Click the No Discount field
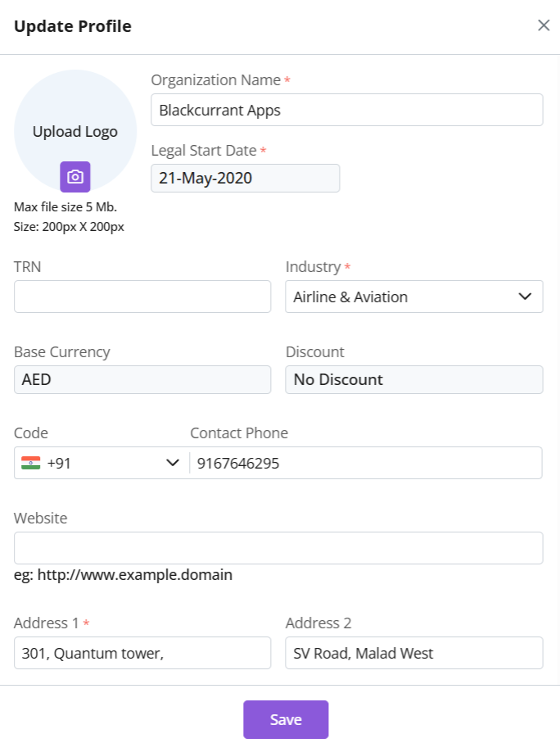 point(413,379)
